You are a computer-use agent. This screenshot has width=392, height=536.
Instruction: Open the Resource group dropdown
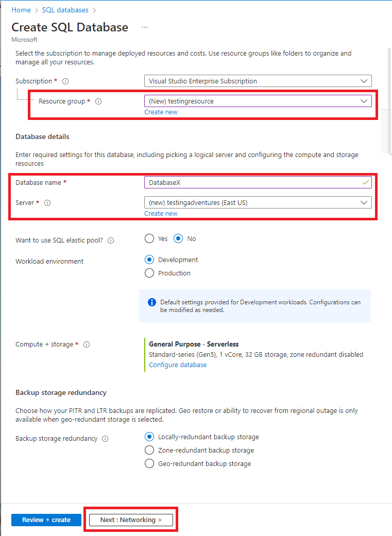pyautogui.click(x=258, y=101)
